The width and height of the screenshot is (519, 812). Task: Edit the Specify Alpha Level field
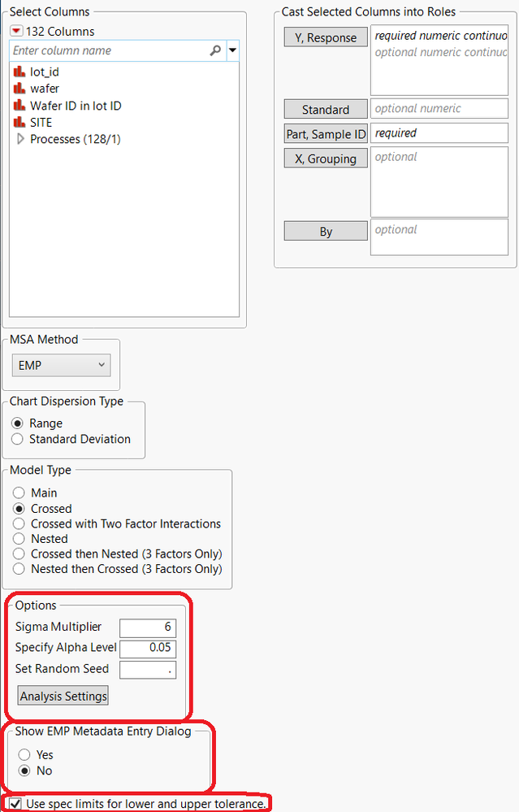click(x=148, y=649)
